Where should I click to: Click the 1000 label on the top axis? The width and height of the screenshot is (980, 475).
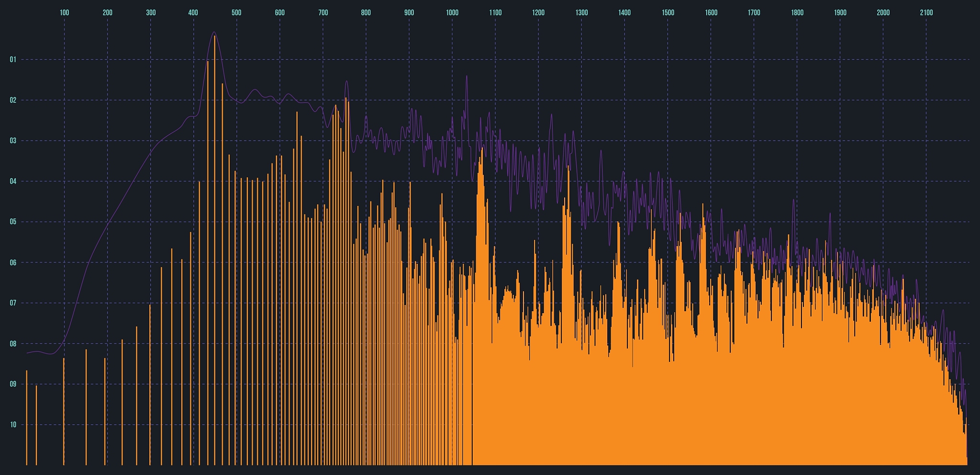point(452,13)
